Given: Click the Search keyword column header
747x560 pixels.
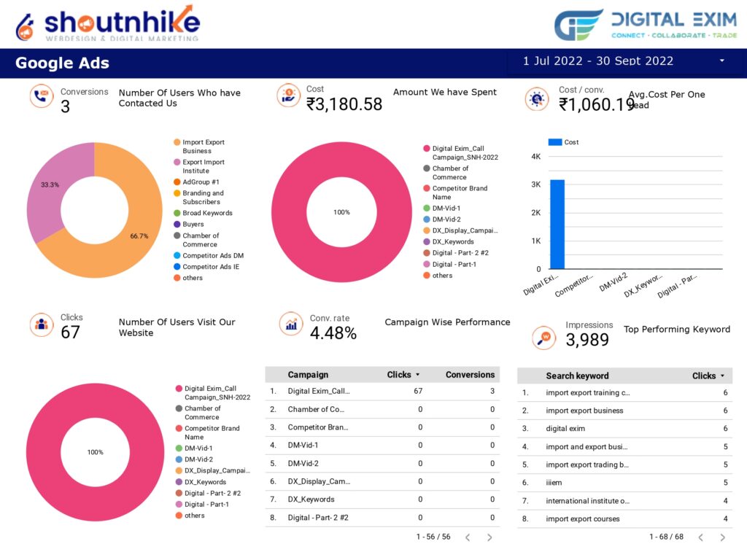Looking at the screenshot, I should pyautogui.click(x=577, y=376).
